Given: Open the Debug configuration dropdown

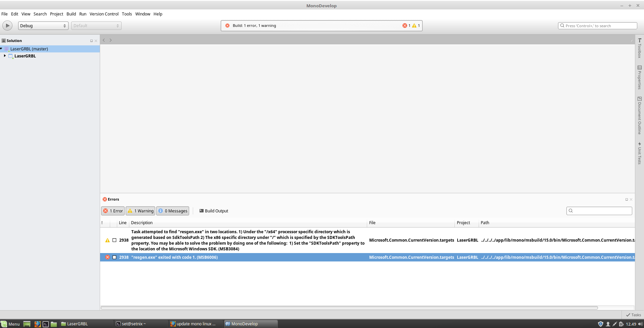Looking at the screenshot, I should 43,26.
